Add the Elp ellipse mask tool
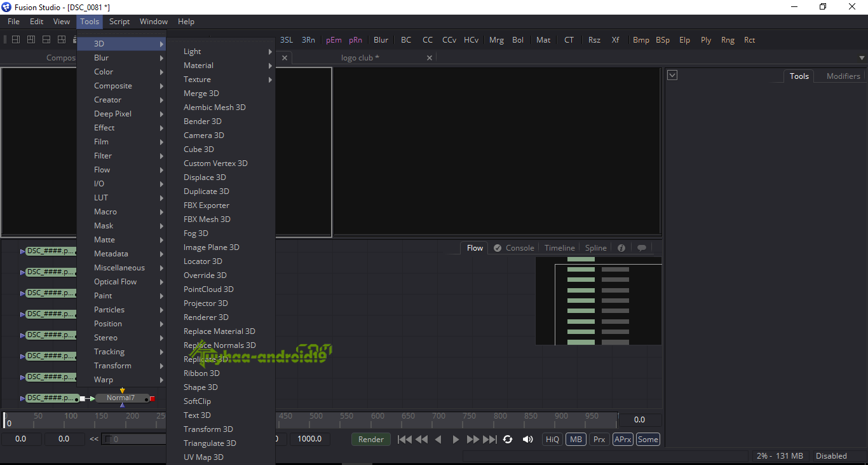868x465 pixels. pyautogui.click(x=684, y=39)
